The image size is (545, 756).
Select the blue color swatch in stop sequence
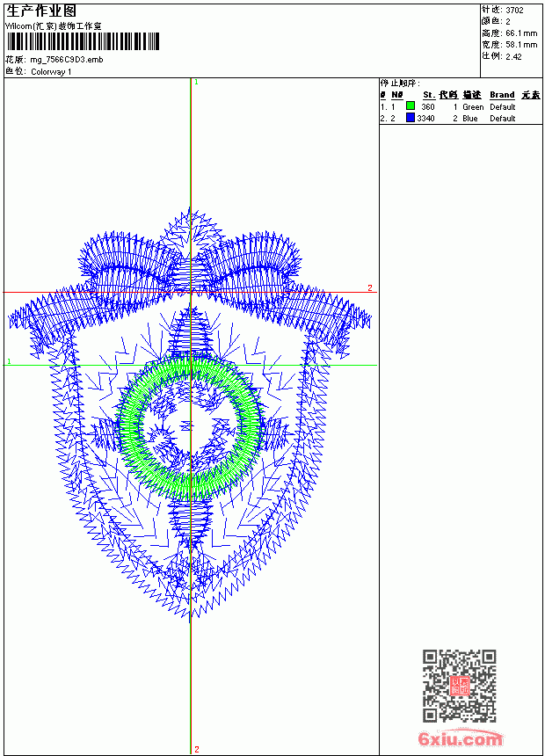[x=411, y=118]
